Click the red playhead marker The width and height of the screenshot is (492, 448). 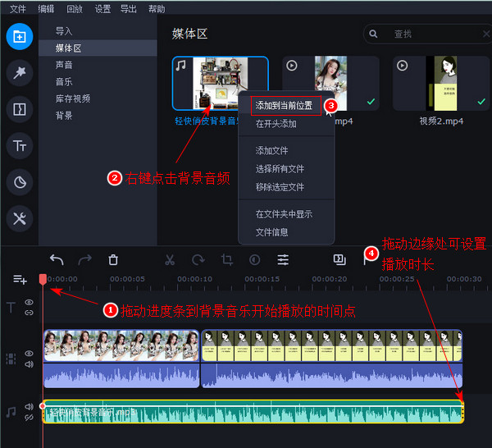(x=43, y=279)
